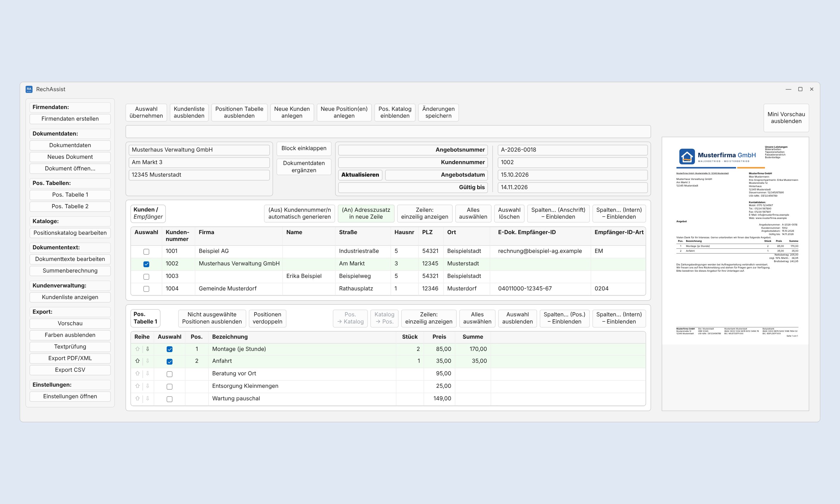Open Positionskatalog bearbeiten
The height and width of the screenshot is (504, 840).
70,233
